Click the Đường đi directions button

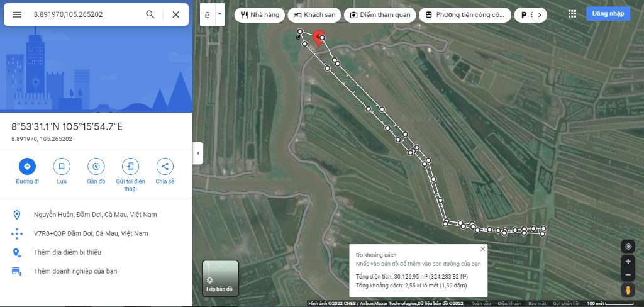tap(27, 167)
